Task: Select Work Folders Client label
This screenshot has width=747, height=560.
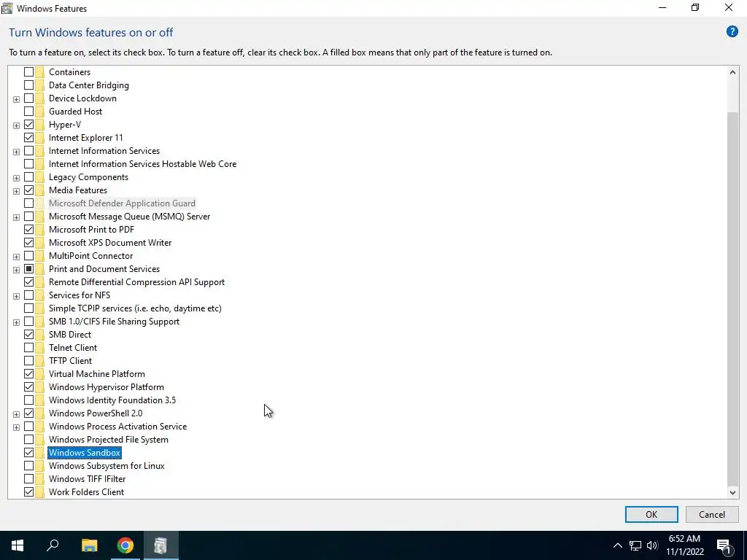Action: (86, 492)
